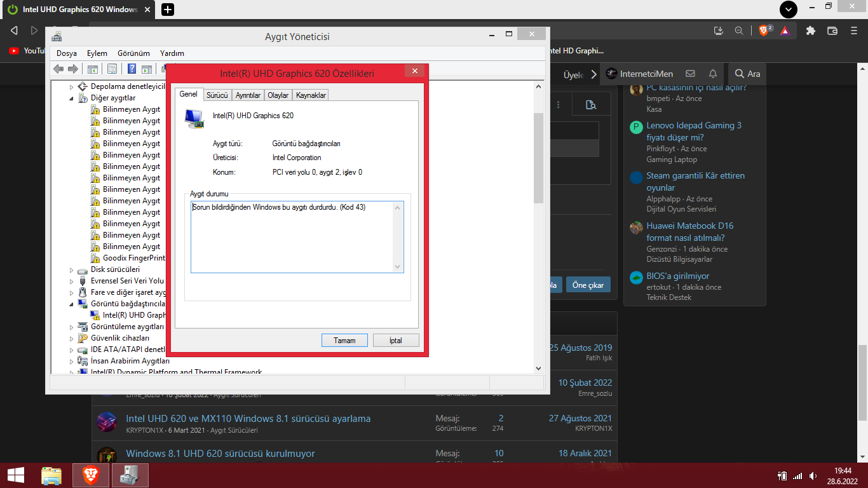Open the Properties toolbar icon in Aygıt Yöneticisi
868x488 pixels.
pyautogui.click(x=112, y=69)
